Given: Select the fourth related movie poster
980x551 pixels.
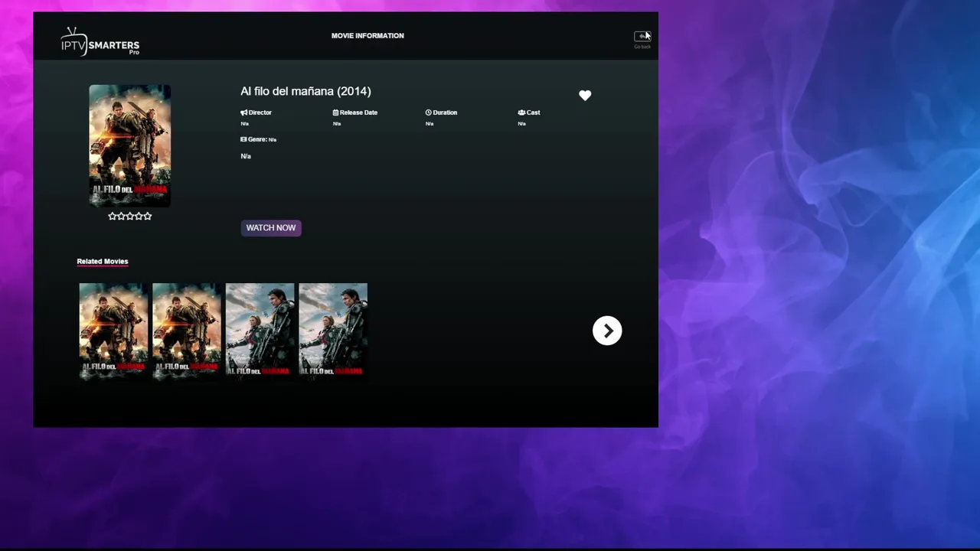Looking at the screenshot, I should (x=333, y=331).
